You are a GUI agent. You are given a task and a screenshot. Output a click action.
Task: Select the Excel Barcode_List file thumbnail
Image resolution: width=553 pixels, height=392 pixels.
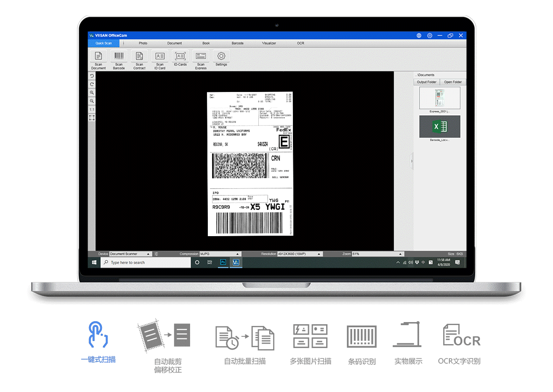tap(440, 127)
